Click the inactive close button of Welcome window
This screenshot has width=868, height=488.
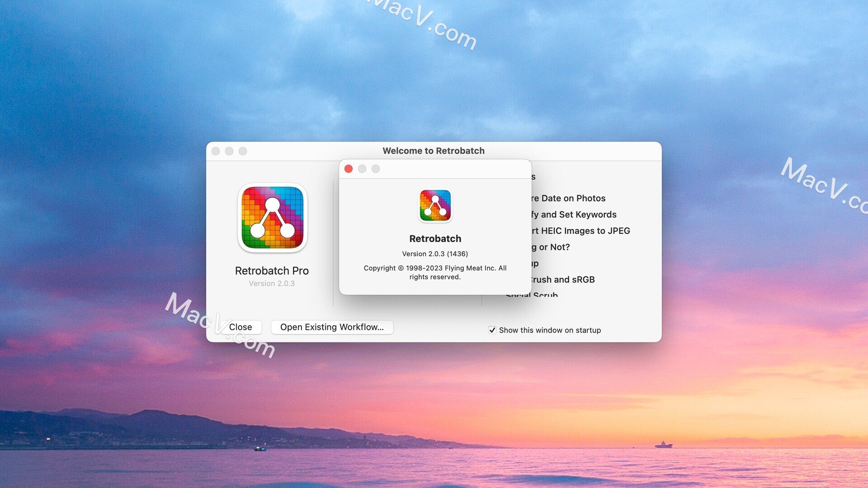coord(216,151)
